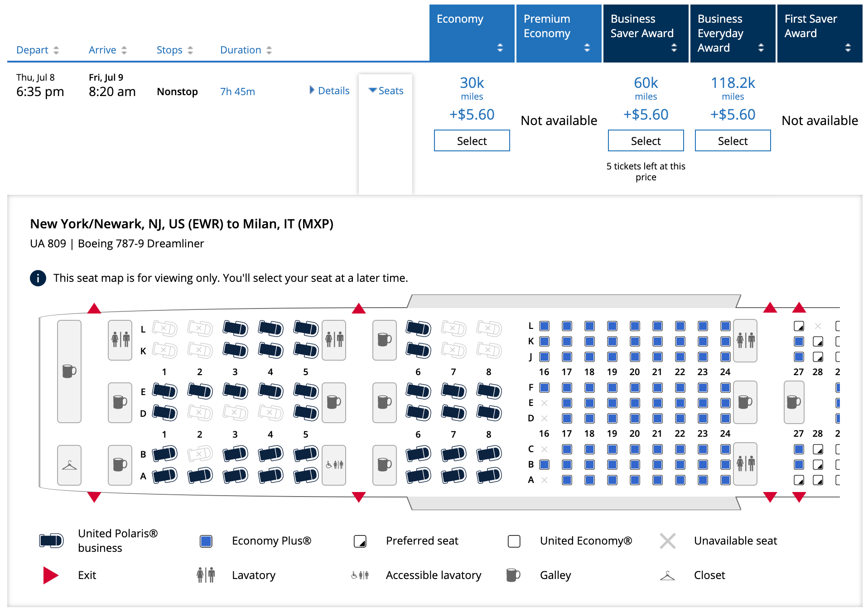Select preferred seat 27A
This screenshot has height=608, width=868.
click(799, 480)
